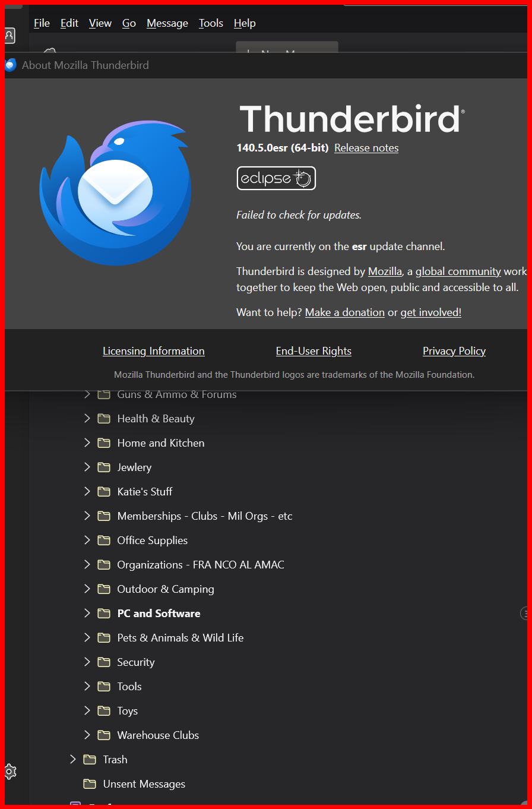Select the Unsent Messages folder icon

pos(90,784)
